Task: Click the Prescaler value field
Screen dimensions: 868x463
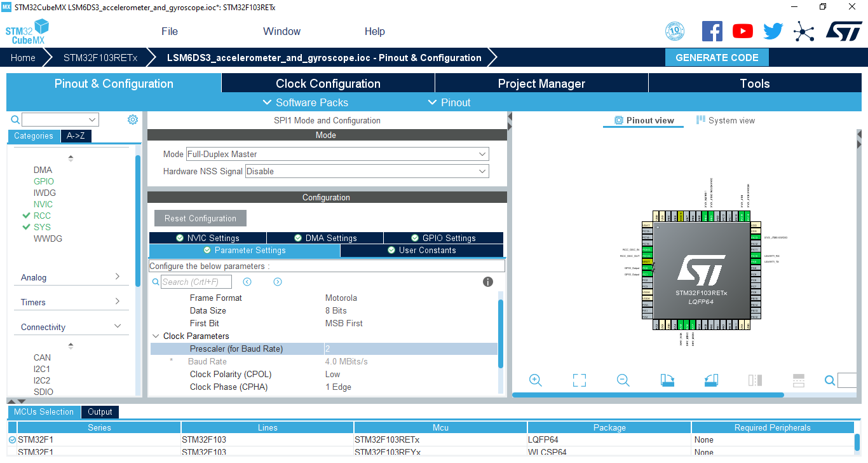Action: tap(410, 349)
